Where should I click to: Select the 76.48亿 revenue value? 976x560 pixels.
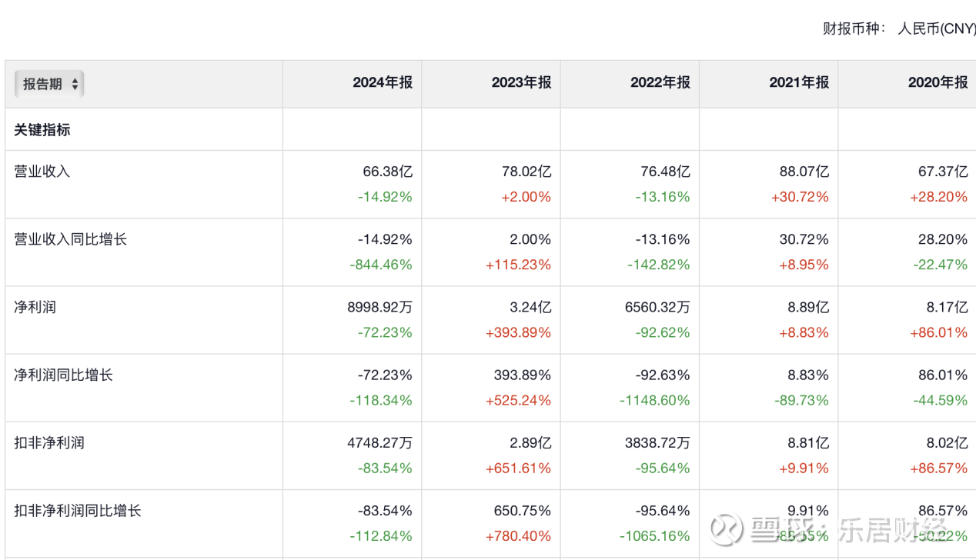pos(666,172)
